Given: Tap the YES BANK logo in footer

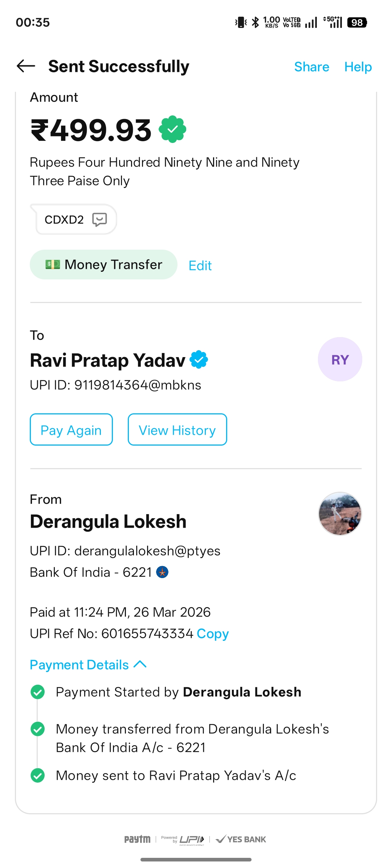Looking at the screenshot, I should (241, 839).
